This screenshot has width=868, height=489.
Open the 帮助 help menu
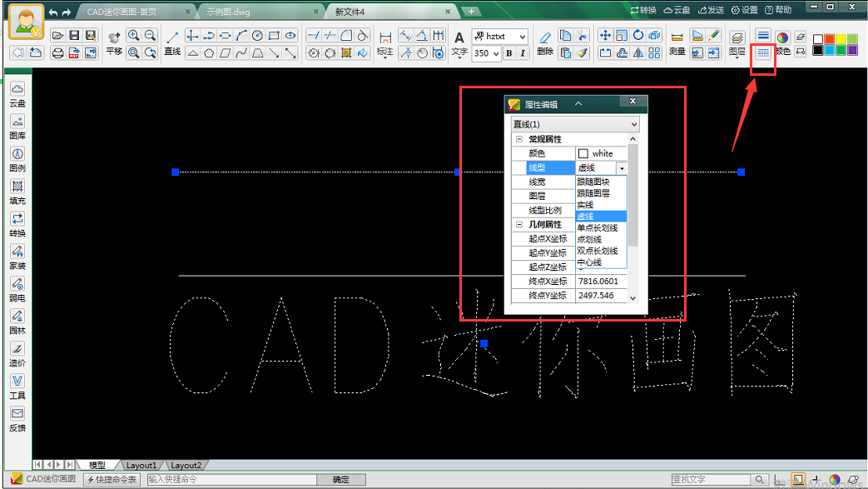pos(778,9)
